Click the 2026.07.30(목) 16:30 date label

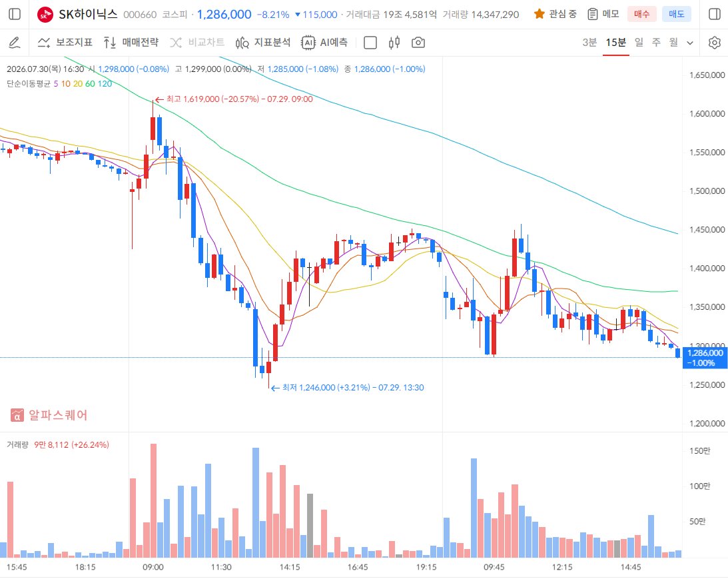(x=45, y=69)
